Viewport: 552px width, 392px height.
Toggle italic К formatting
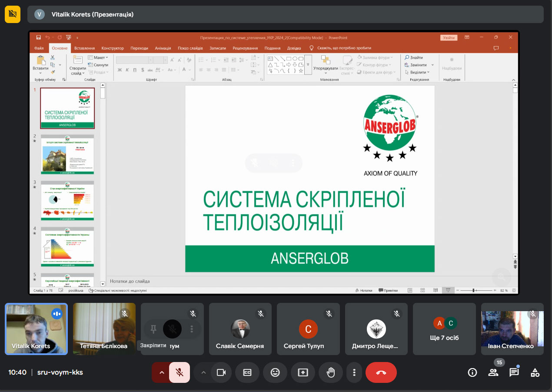pos(127,70)
